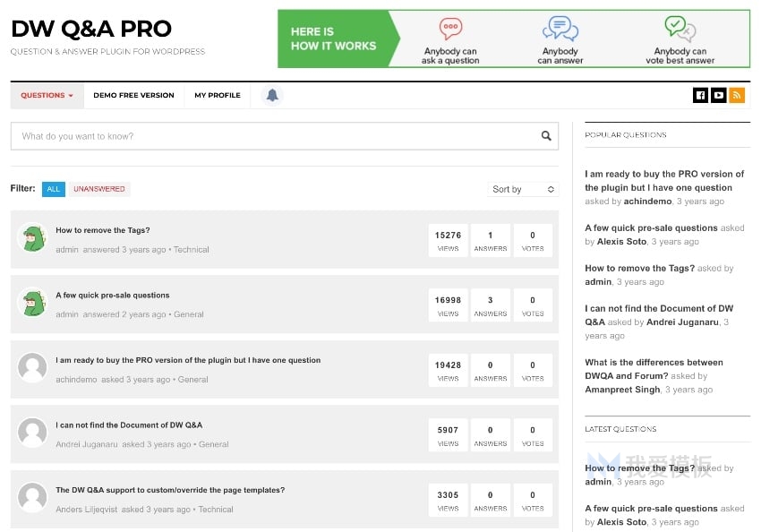
Task: Click General category on achindemo's question row
Action: click(192, 380)
